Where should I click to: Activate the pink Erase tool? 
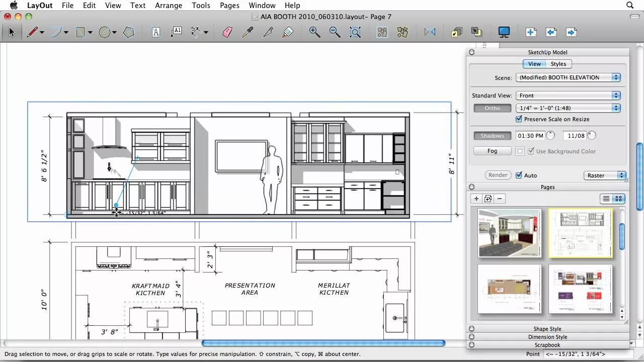tap(227, 32)
